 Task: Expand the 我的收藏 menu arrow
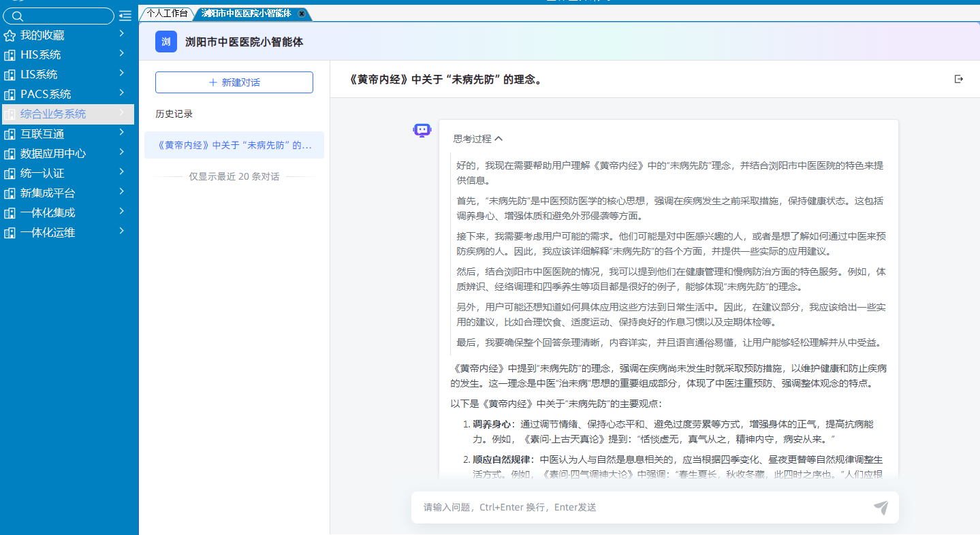[x=121, y=33]
